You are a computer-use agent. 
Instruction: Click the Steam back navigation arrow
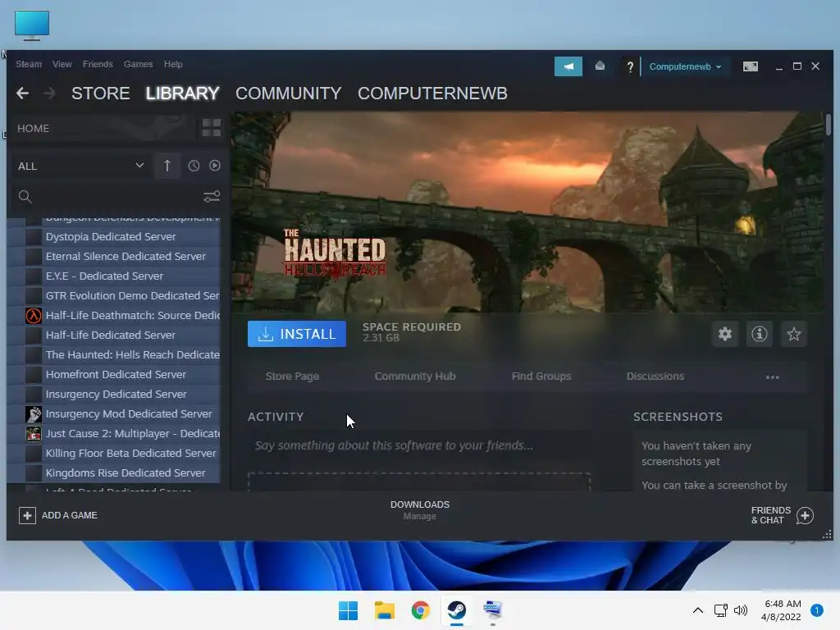click(x=22, y=94)
